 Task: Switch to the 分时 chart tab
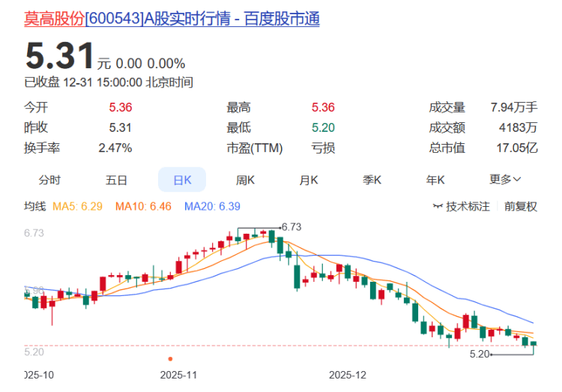point(49,180)
